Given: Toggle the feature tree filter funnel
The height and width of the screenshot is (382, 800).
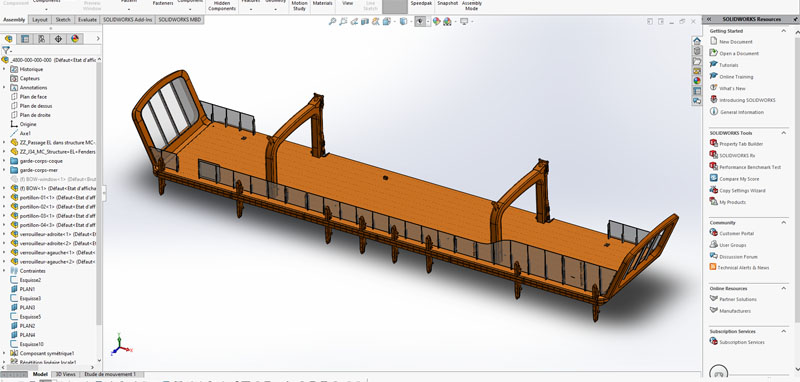Looking at the screenshot, I should pyautogui.click(x=6, y=50).
